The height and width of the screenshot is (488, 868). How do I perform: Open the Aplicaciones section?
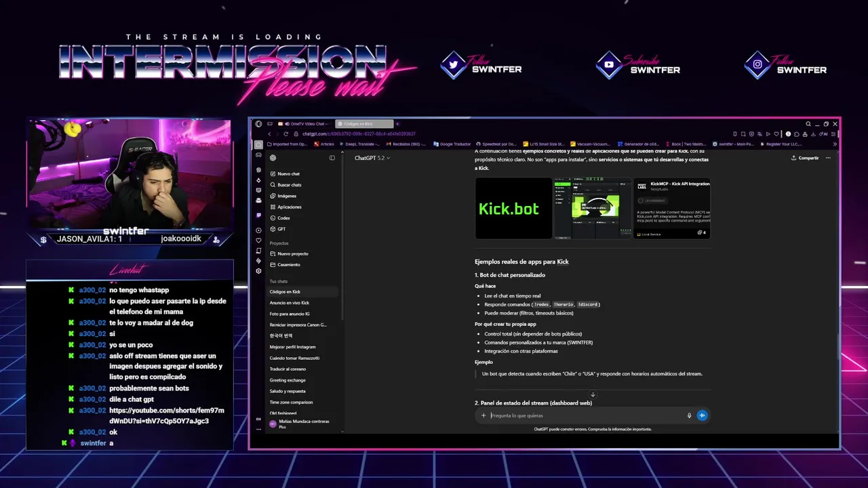(x=285, y=207)
